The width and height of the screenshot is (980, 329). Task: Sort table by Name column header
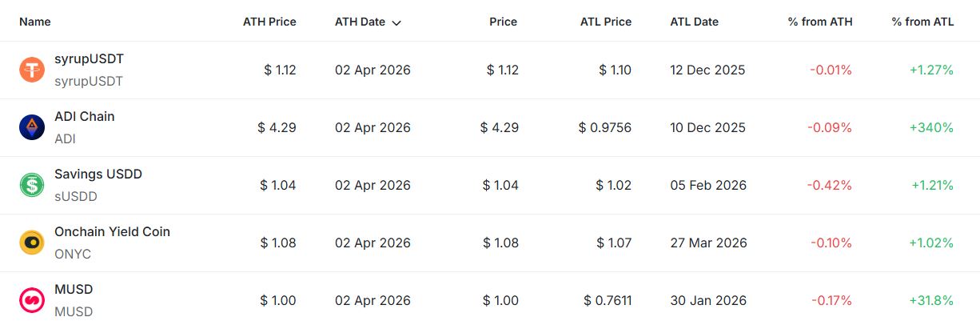(x=34, y=22)
